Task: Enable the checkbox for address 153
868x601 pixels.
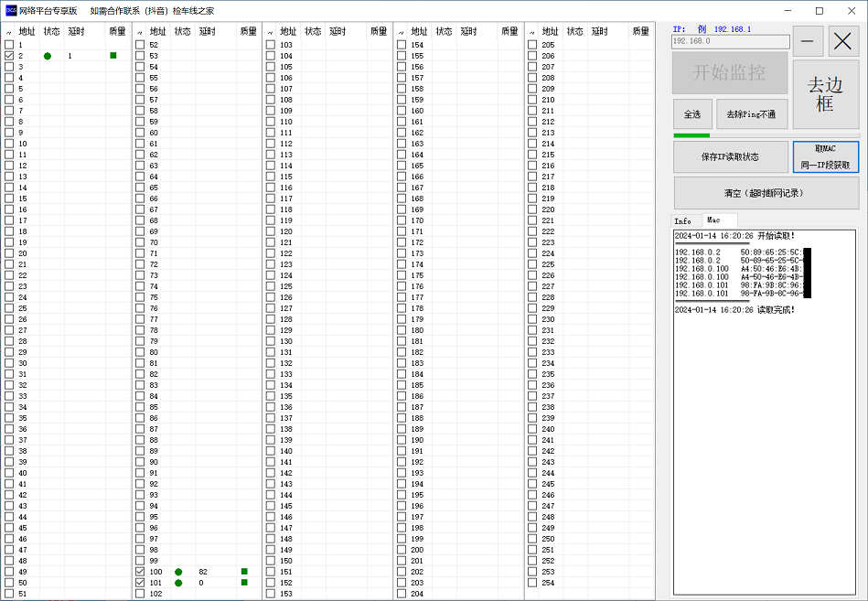Action: pyautogui.click(x=270, y=594)
